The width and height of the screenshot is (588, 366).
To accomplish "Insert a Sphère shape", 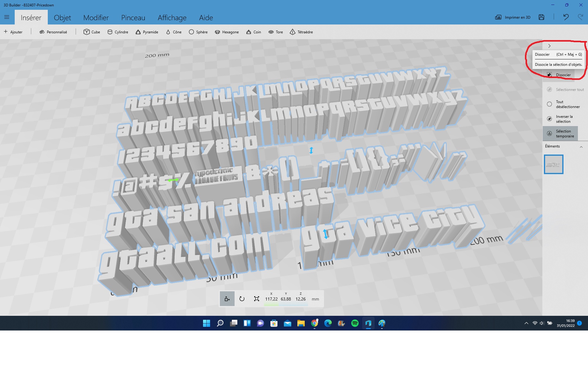I will pyautogui.click(x=198, y=32).
